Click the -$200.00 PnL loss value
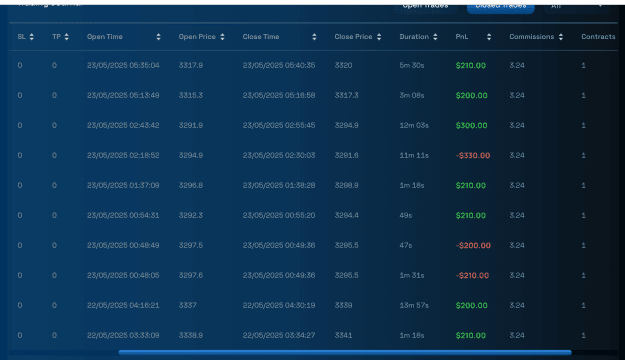This screenshot has height=360, width=625. click(473, 246)
